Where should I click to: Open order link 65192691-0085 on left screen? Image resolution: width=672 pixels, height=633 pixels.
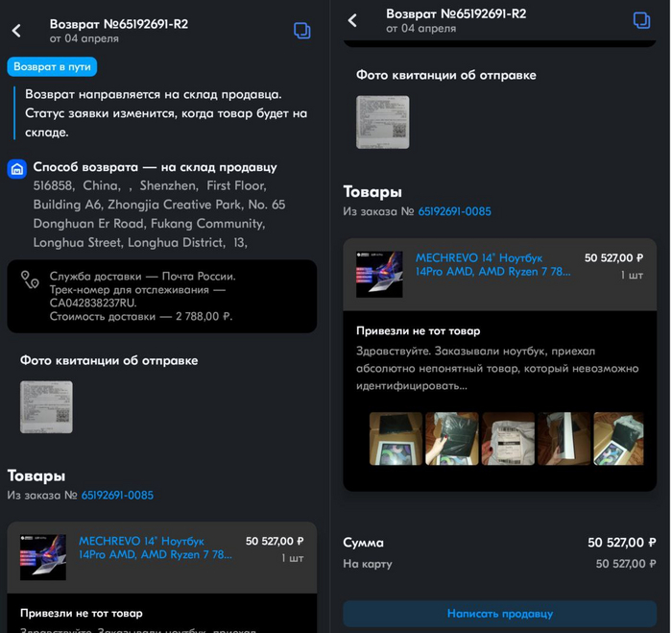point(117,496)
